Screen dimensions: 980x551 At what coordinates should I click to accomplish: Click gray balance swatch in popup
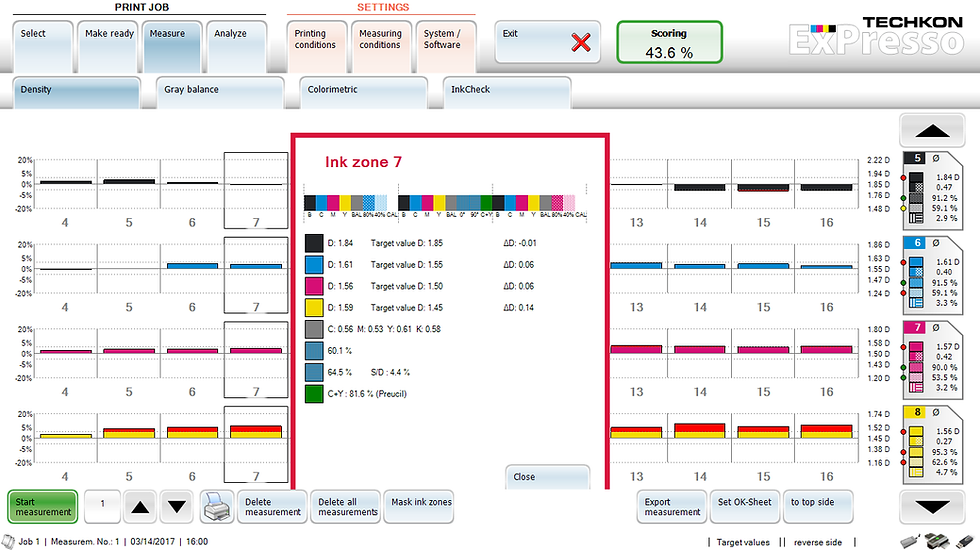[314, 329]
